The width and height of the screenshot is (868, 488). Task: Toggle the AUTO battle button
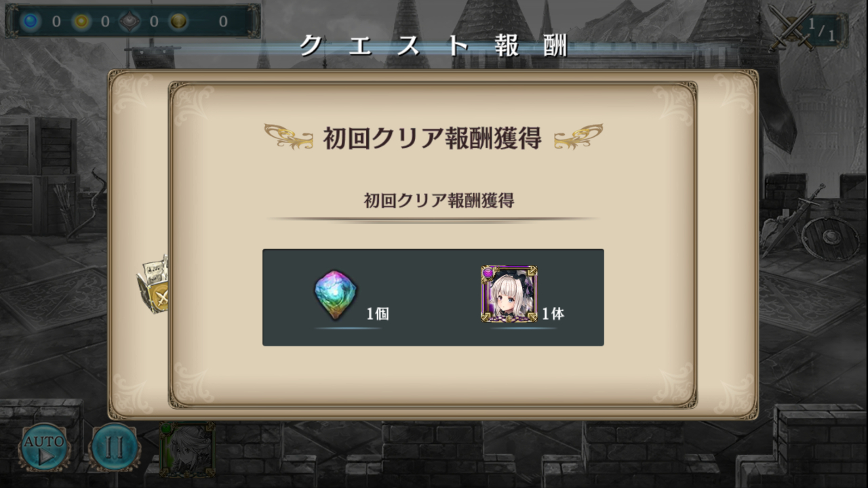click(x=45, y=447)
